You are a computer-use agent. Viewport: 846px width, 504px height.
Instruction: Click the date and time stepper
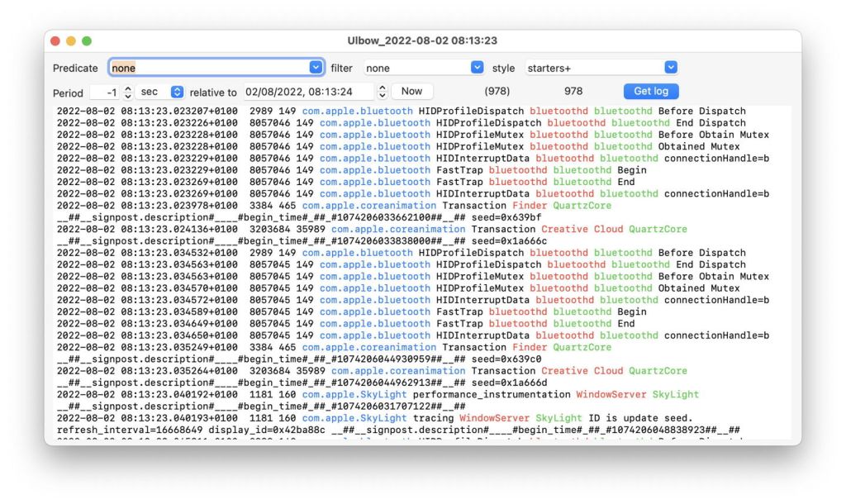coord(382,92)
